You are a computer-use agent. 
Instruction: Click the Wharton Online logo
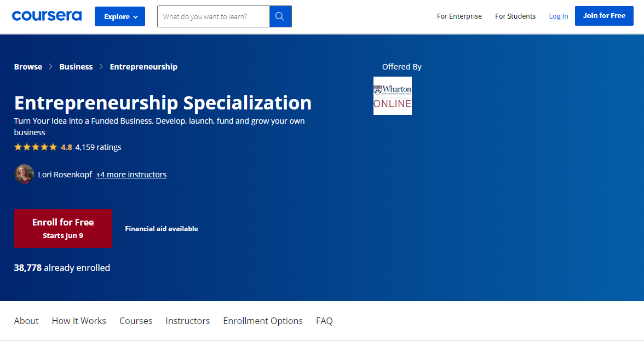[x=392, y=96]
